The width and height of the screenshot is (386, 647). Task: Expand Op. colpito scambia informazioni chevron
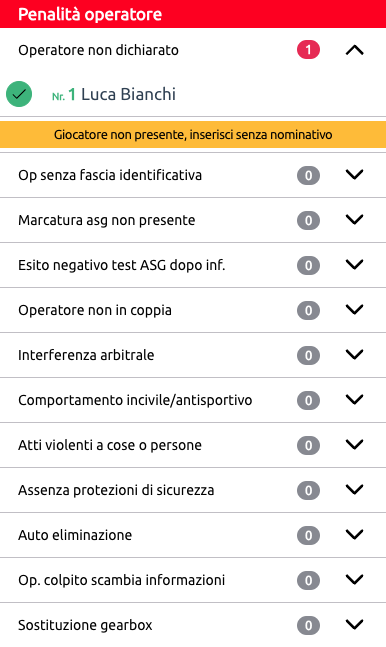tap(354, 580)
